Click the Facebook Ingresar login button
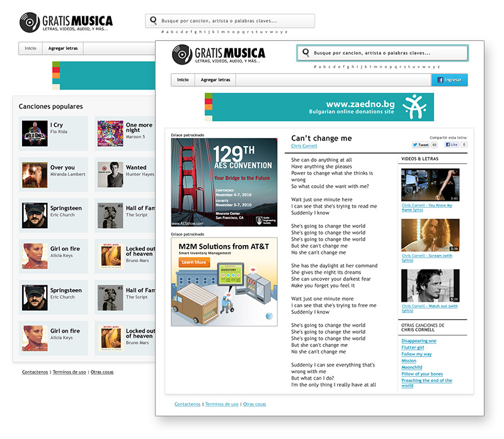The image size is (504, 439). point(449,80)
